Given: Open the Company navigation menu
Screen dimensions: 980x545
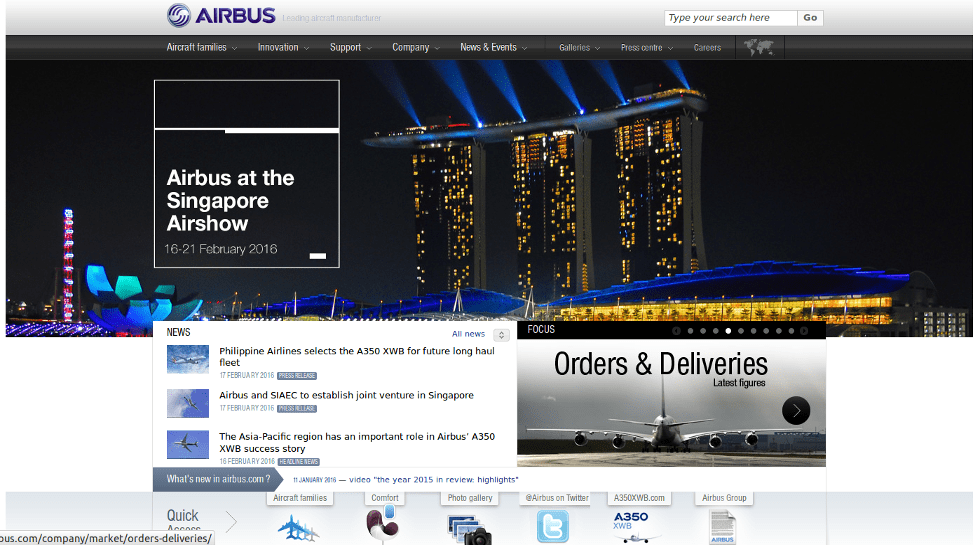Looking at the screenshot, I should click(415, 47).
